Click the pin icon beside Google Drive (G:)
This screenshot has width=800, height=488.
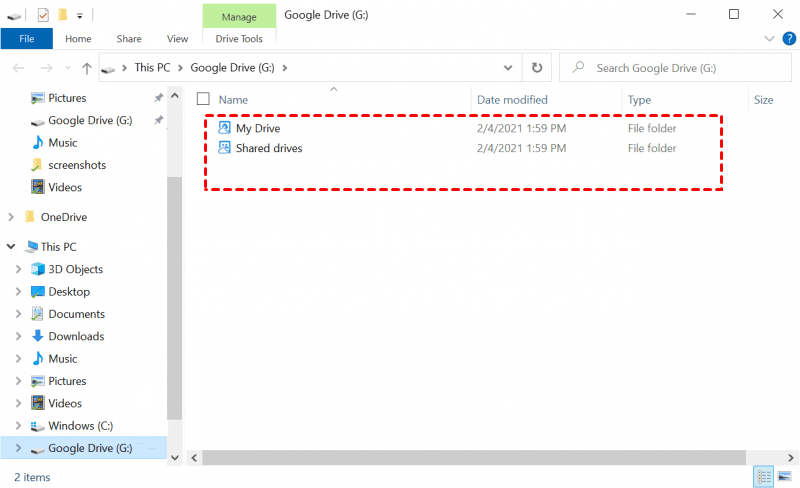click(159, 120)
